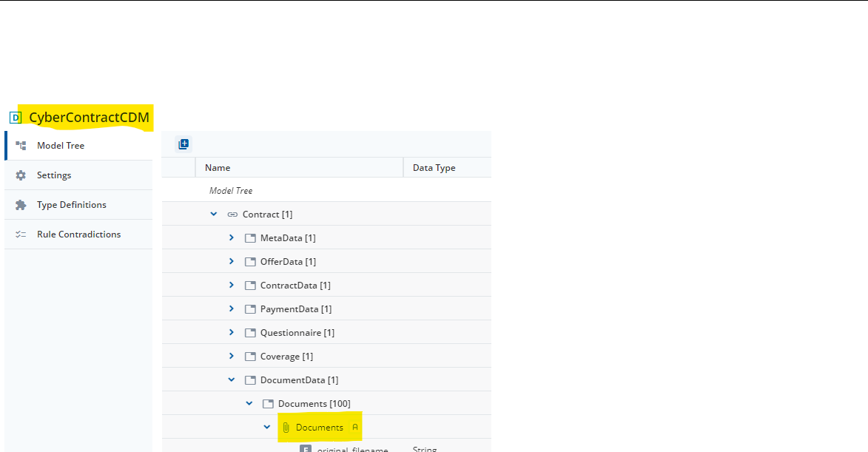868x452 pixels.
Task: Select the highlighted Documents label
Action: [x=320, y=428]
